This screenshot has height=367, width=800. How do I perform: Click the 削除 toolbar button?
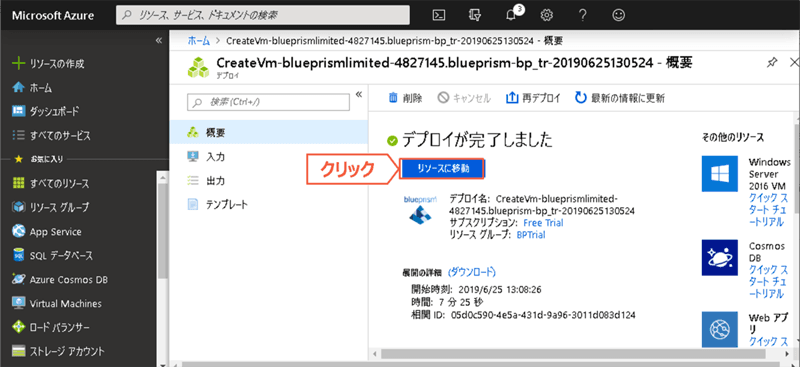pyautogui.click(x=406, y=98)
